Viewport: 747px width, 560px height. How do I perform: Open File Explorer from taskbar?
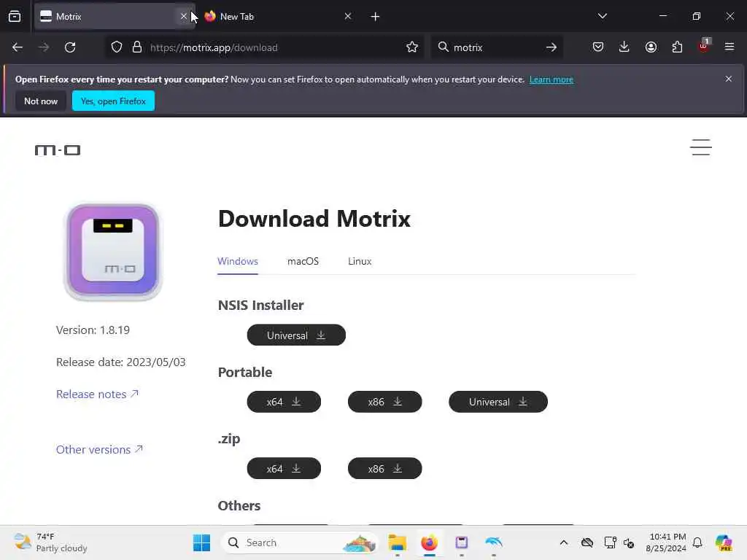(x=397, y=542)
